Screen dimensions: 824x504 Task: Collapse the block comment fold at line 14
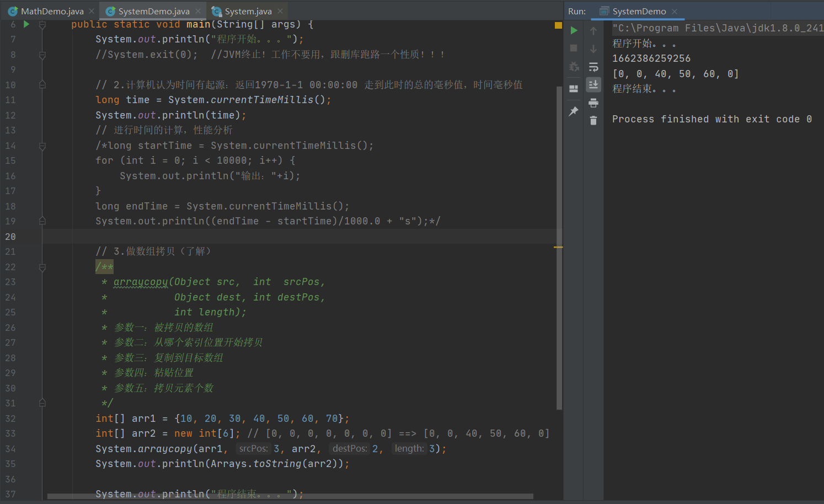coord(42,146)
